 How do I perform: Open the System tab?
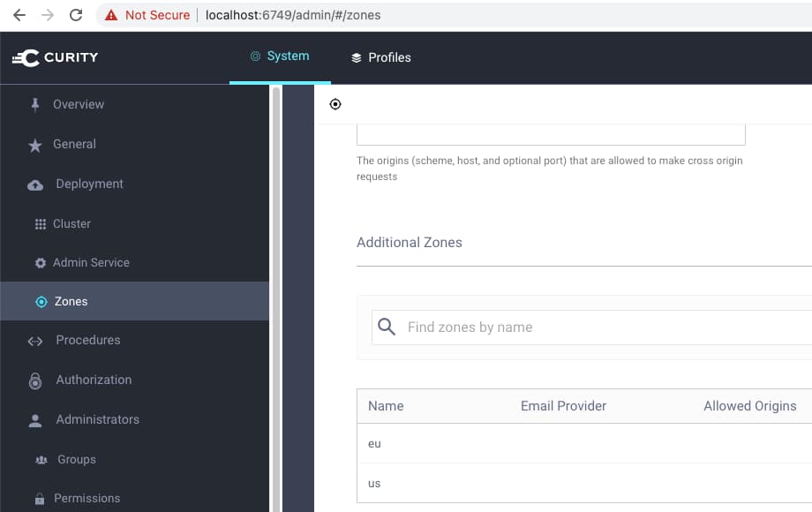[x=280, y=56]
